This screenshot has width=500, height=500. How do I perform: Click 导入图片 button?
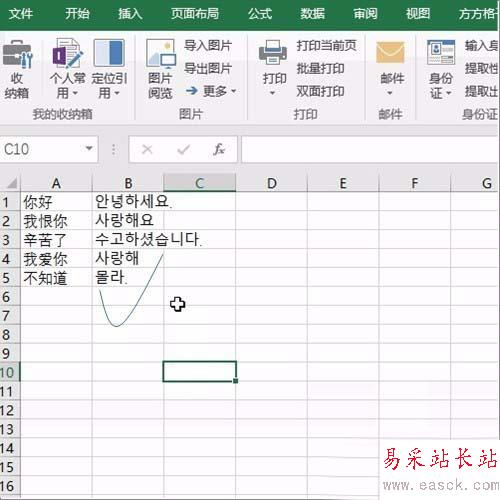pos(208,46)
